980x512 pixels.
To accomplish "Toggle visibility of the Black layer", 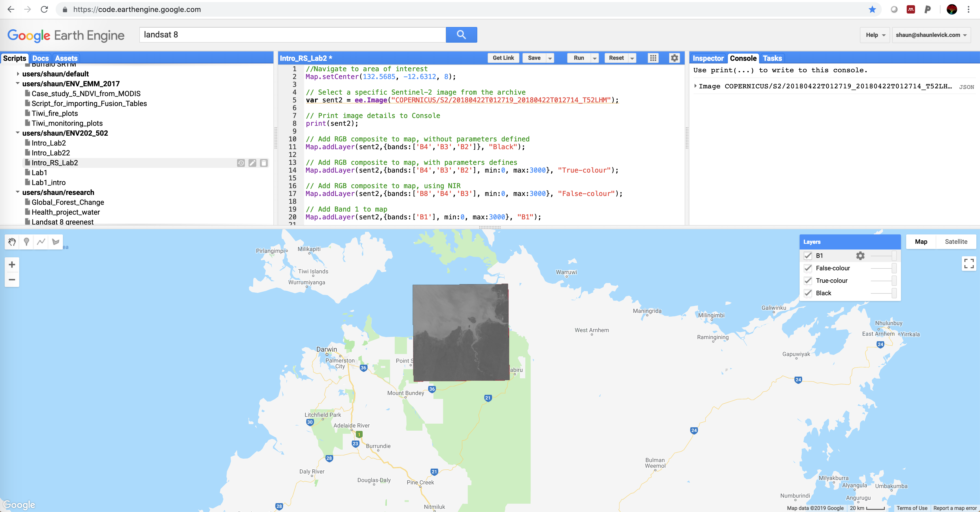I will point(808,293).
